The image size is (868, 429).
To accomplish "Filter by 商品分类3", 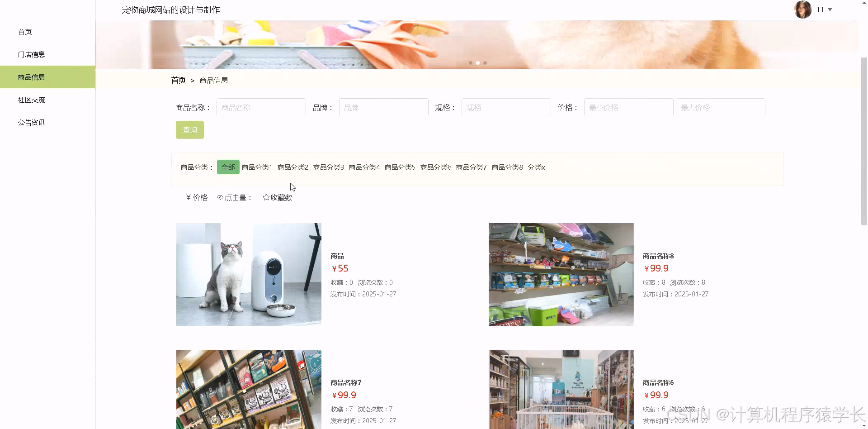I will 328,167.
